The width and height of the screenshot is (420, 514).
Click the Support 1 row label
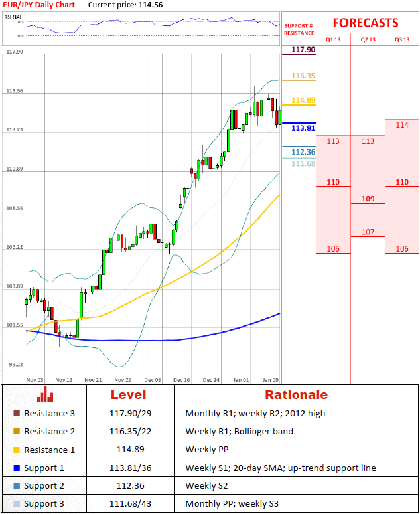click(44, 468)
